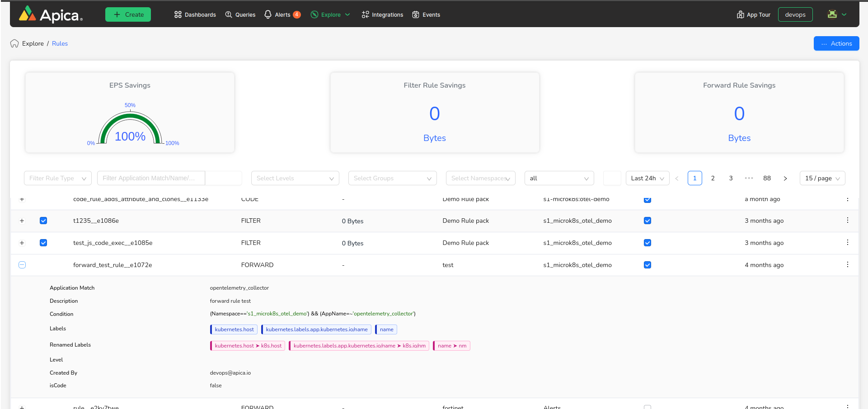Screen dimensions: 868x409
Task: Click the Alerts bell icon
Action: point(268,14)
